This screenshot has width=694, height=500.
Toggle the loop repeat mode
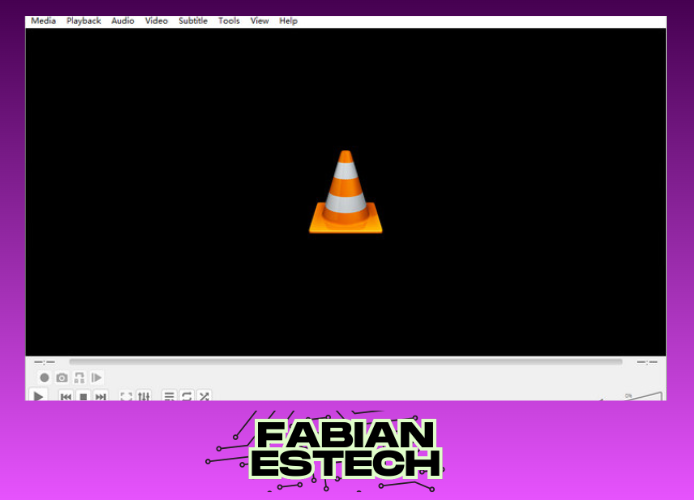pos(186,396)
